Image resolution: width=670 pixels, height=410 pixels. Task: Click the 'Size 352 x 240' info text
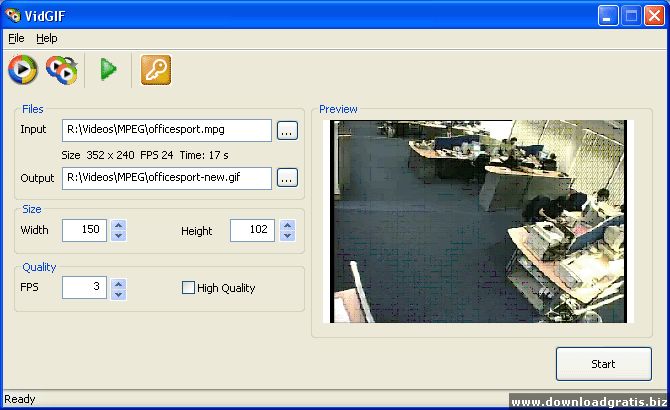(98, 155)
